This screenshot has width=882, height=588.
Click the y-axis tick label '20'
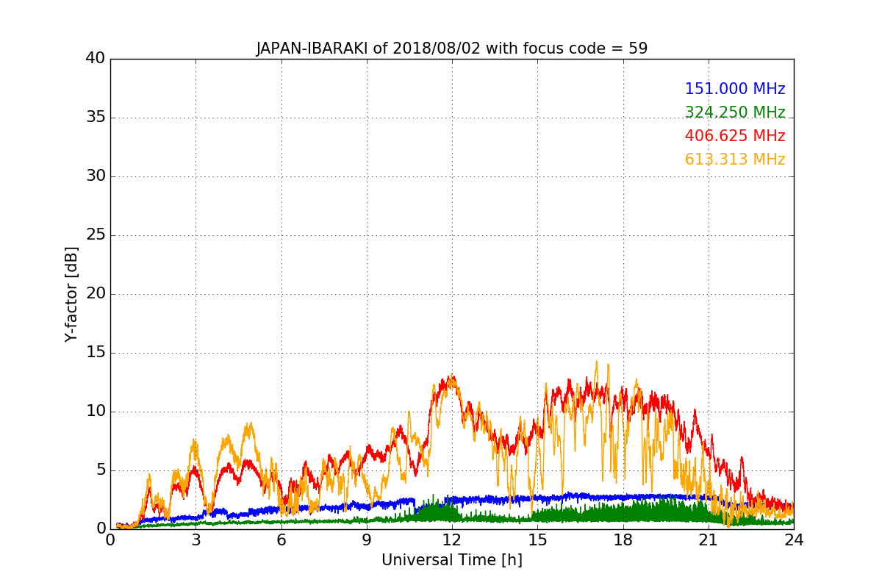pyautogui.click(x=96, y=294)
